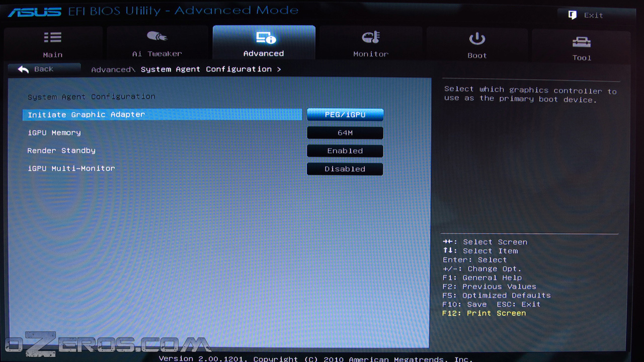
Task: Open the Tool tab
Action: point(582,46)
